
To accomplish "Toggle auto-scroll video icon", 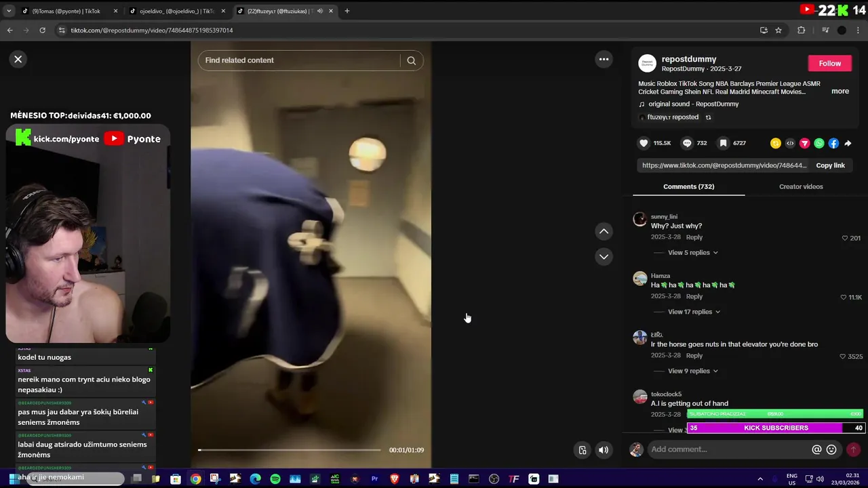I will (582, 450).
